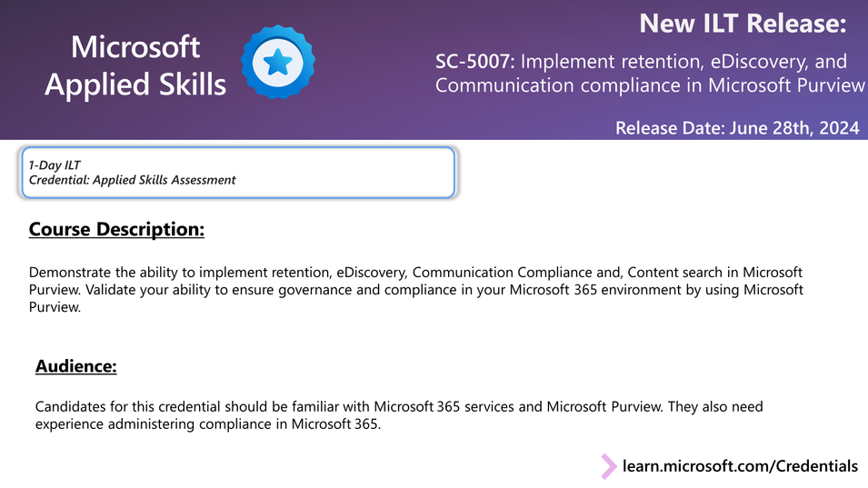Click the underlined Audience heading

(76, 366)
